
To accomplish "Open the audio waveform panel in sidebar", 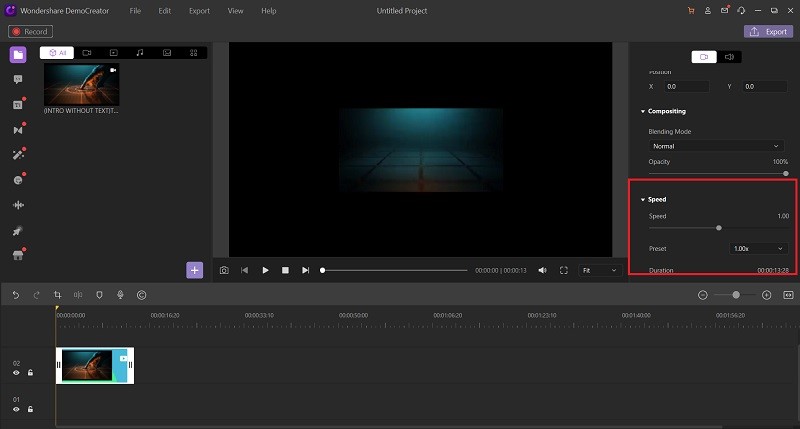I will click(x=18, y=205).
